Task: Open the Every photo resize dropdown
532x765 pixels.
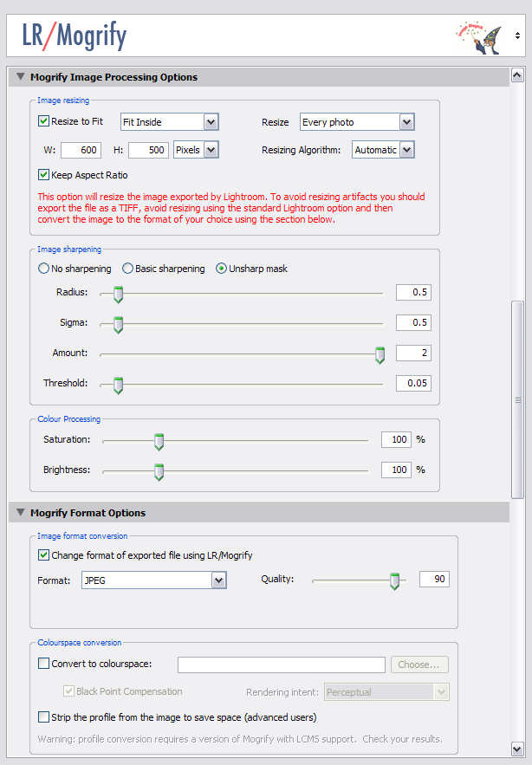Action: pos(357,122)
